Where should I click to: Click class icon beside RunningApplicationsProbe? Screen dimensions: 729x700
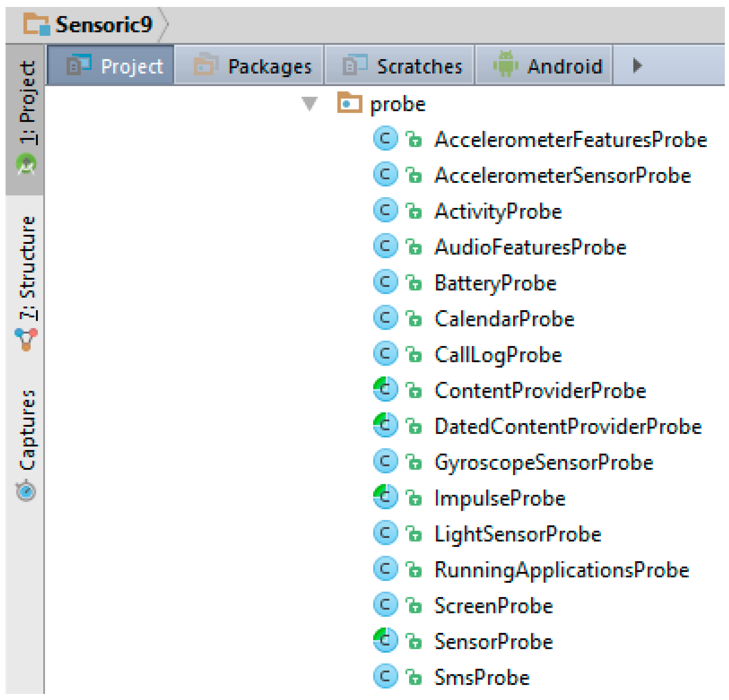(385, 569)
